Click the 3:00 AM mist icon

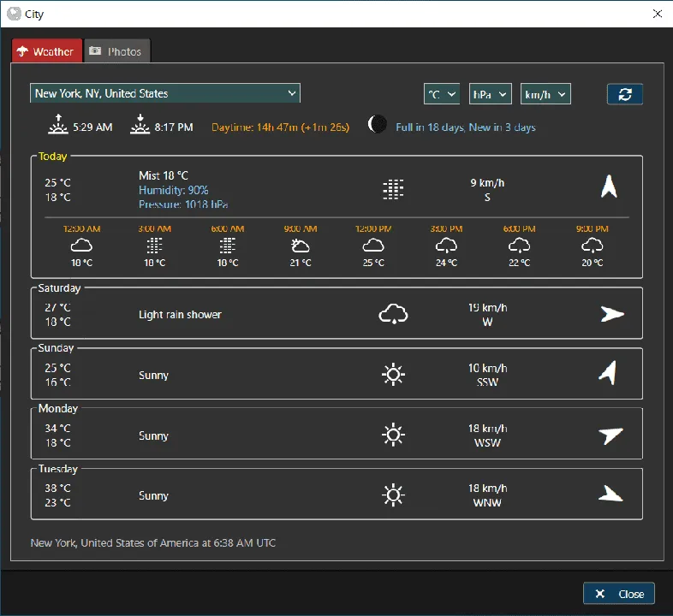[x=154, y=246]
